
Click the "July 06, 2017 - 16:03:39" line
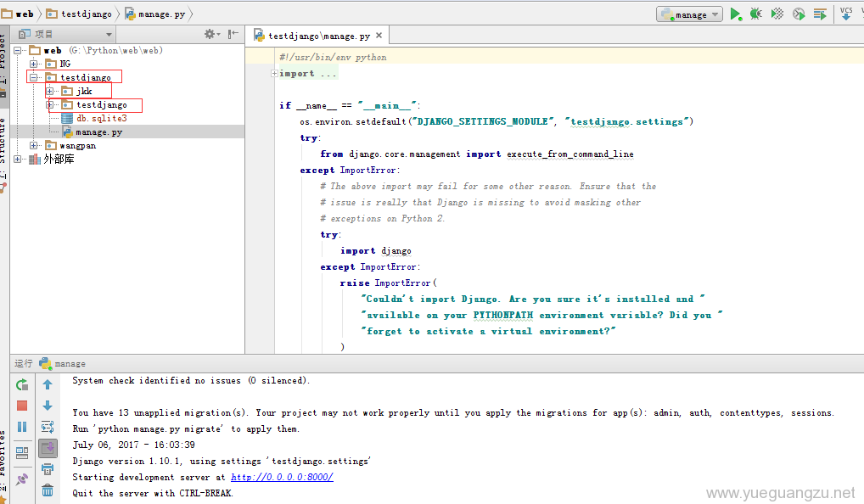pos(133,445)
